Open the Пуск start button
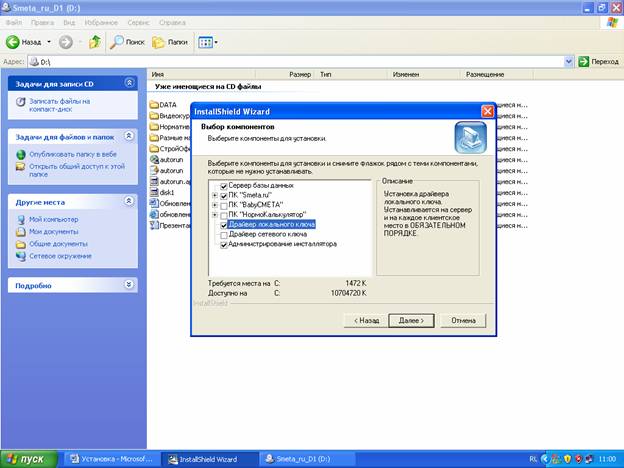The width and height of the screenshot is (624, 468). (x=32, y=458)
